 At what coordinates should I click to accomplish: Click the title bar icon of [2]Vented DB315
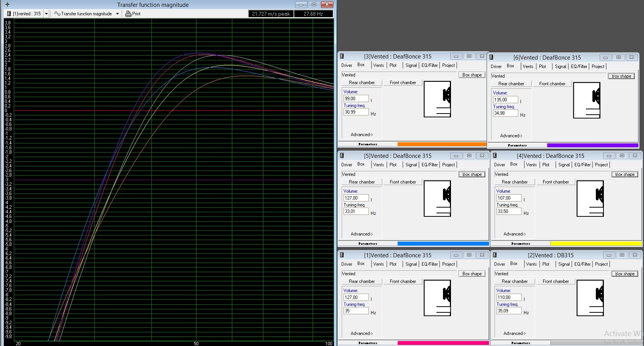pyautogui.click(x=495, y=255)
